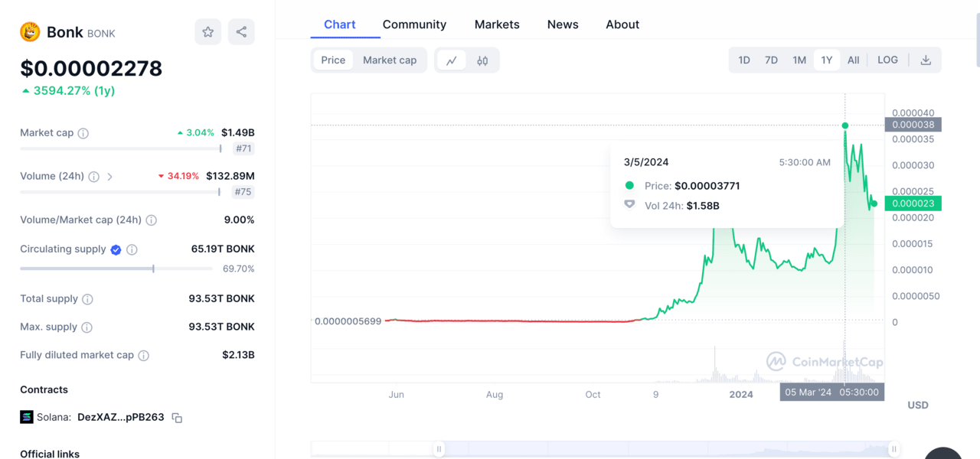The image size is (980, 459).
Task: Open Circulating supply info icon
Action: (132, 249)
